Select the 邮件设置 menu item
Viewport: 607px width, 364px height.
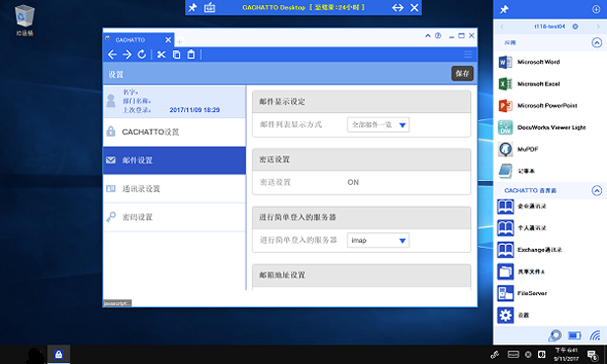tap(174, 160)
